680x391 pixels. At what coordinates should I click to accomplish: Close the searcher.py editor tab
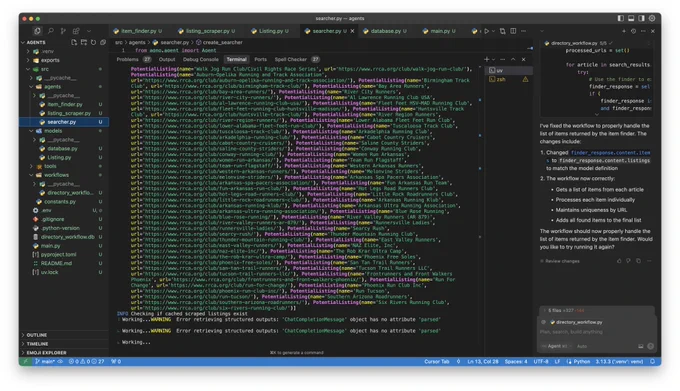coord(352,31)
